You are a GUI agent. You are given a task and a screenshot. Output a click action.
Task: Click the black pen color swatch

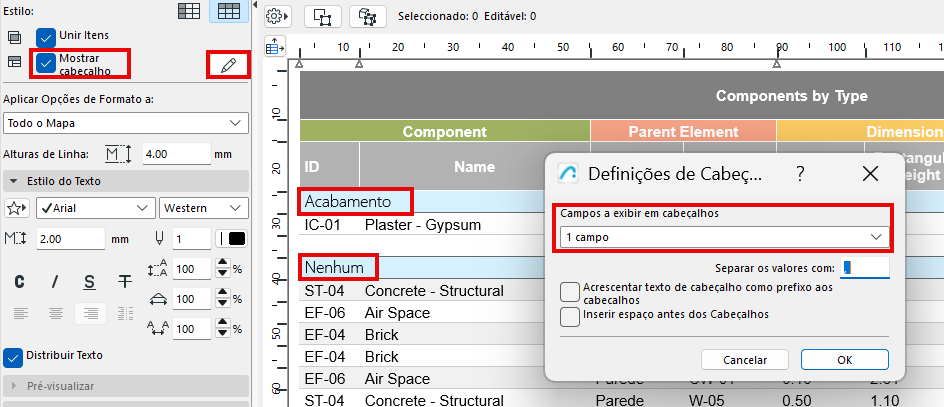pos(236,239)
